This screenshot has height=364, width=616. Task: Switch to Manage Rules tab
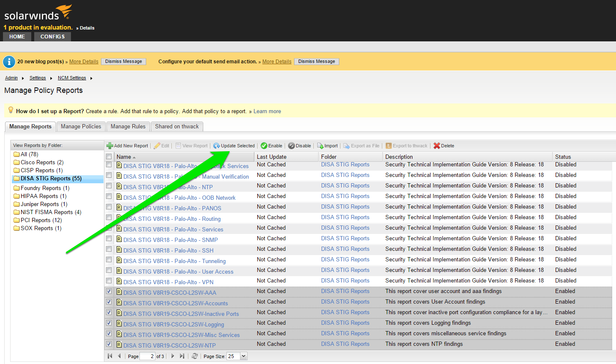point(128,126)
